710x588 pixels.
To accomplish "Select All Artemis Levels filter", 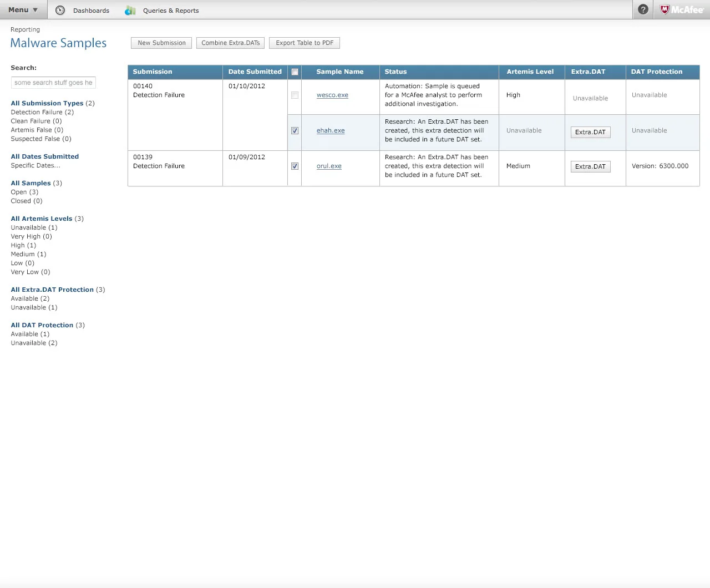I will (42, 219).
